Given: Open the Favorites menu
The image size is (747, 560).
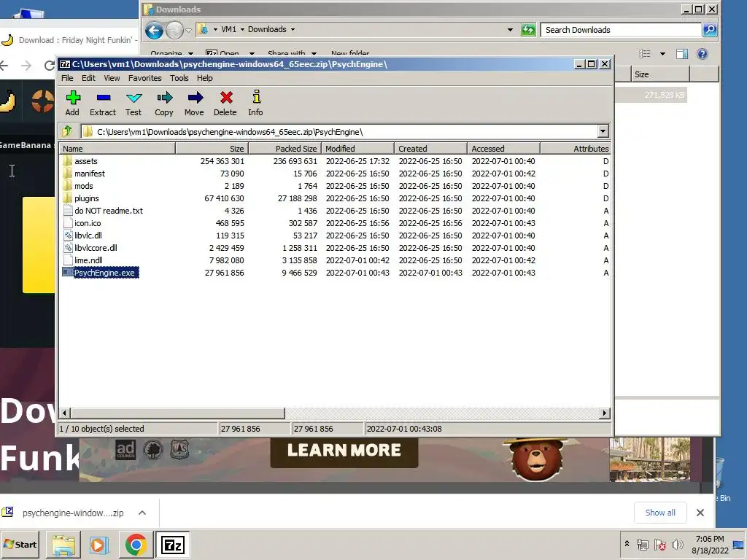Looking at the screenshot, I should click(x=145, y=78).
